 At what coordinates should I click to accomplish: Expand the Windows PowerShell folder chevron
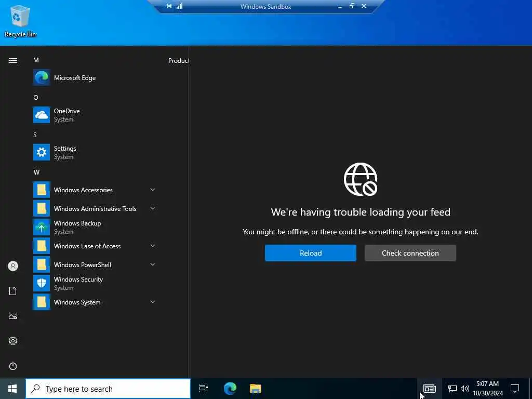click(x=153, y=264)
